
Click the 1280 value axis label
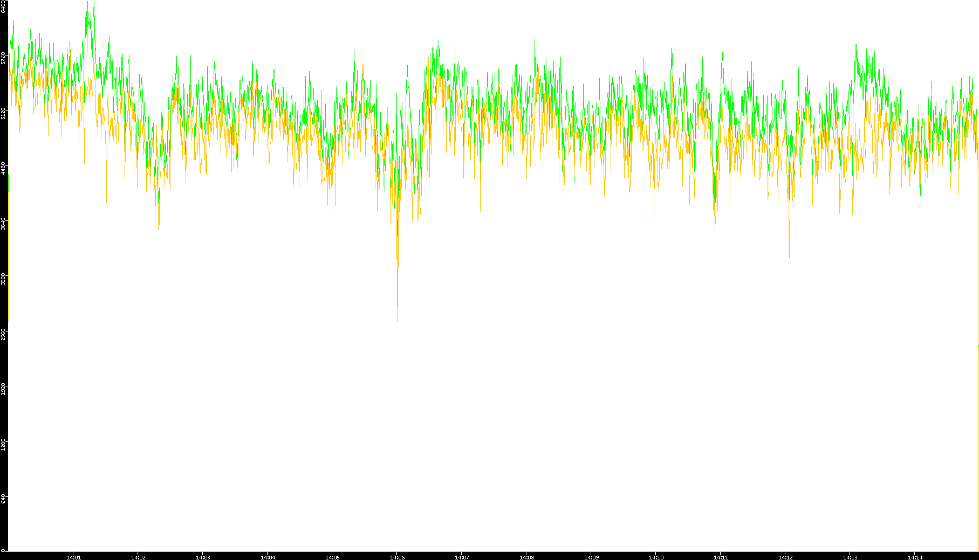[3, 444]
